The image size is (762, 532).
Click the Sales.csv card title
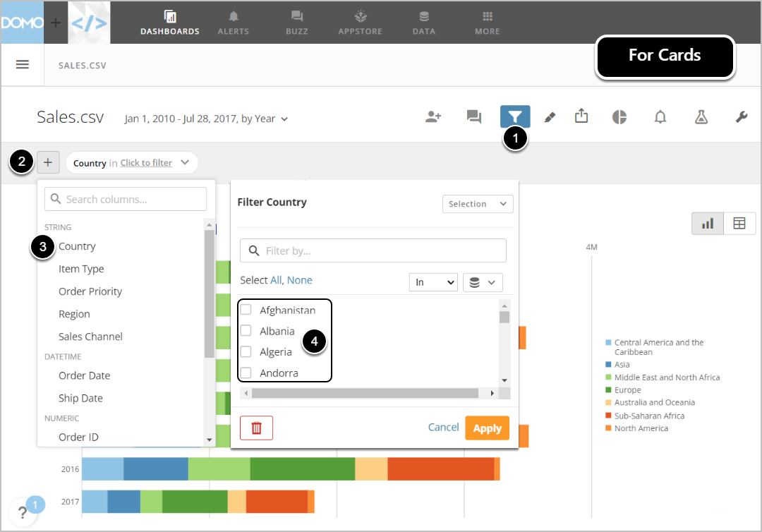[71, 117]
